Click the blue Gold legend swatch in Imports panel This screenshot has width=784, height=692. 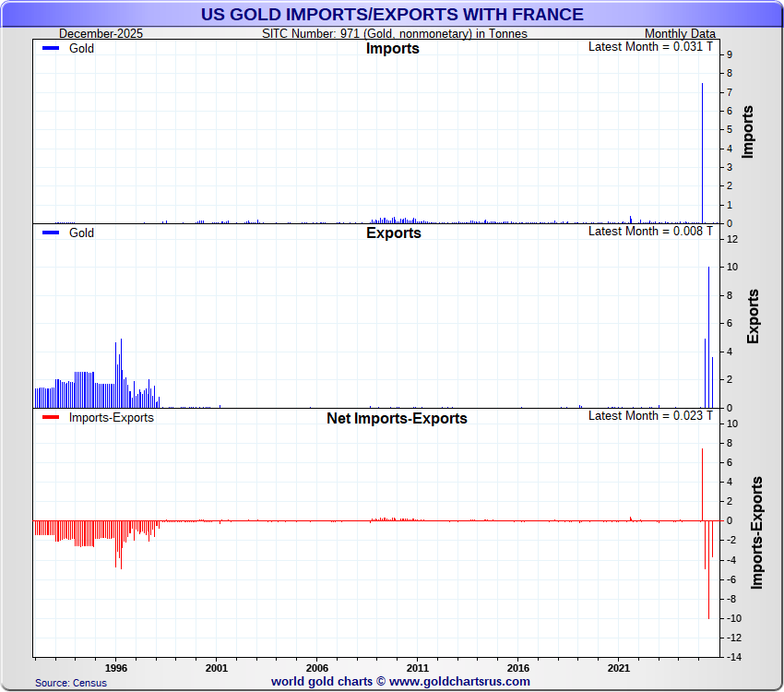(52, 49)
